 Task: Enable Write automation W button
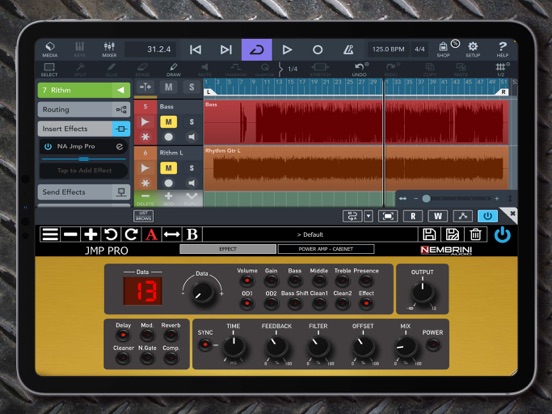click(438, 216)
